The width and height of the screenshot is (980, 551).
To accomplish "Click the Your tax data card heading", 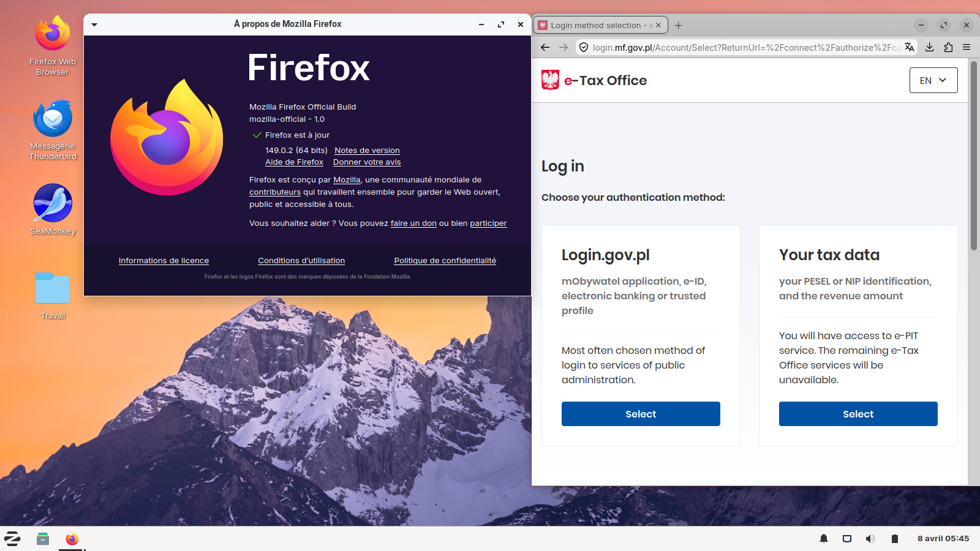I will pyautogui.click(x=829, y=255).
